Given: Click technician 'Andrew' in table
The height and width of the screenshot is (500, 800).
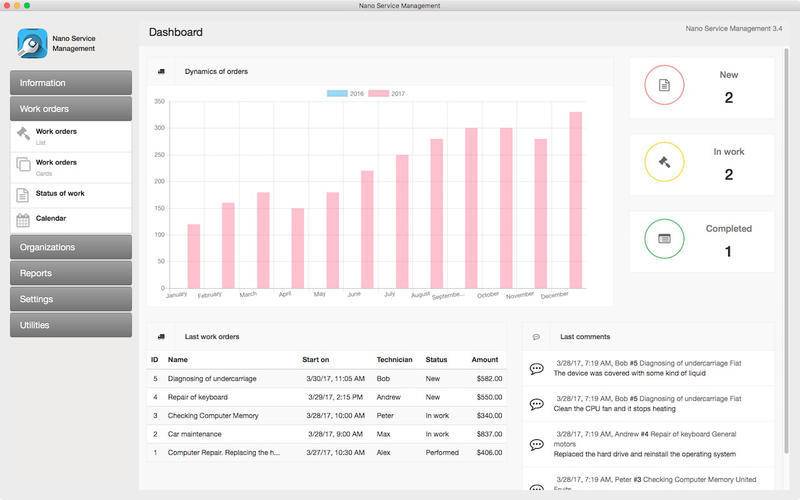Looking at the screenshot, I should click(x=388, y=397).
